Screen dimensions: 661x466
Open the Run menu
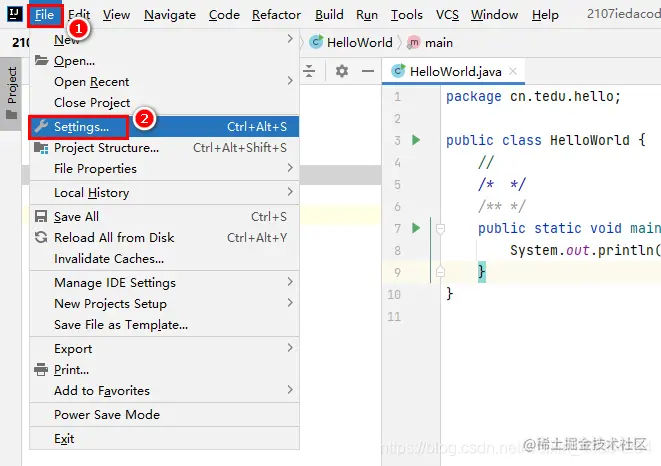367,15
